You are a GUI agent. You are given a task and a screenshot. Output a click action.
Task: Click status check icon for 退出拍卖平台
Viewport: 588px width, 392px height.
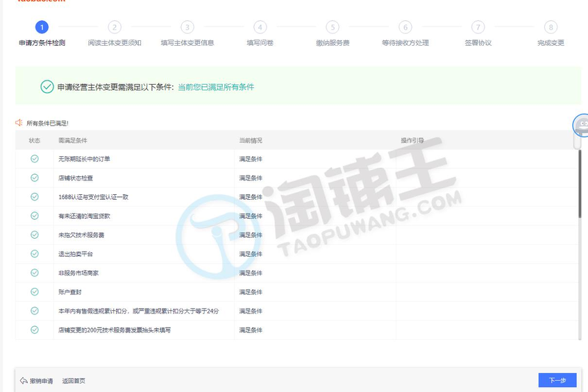click(x=35, y=254)
